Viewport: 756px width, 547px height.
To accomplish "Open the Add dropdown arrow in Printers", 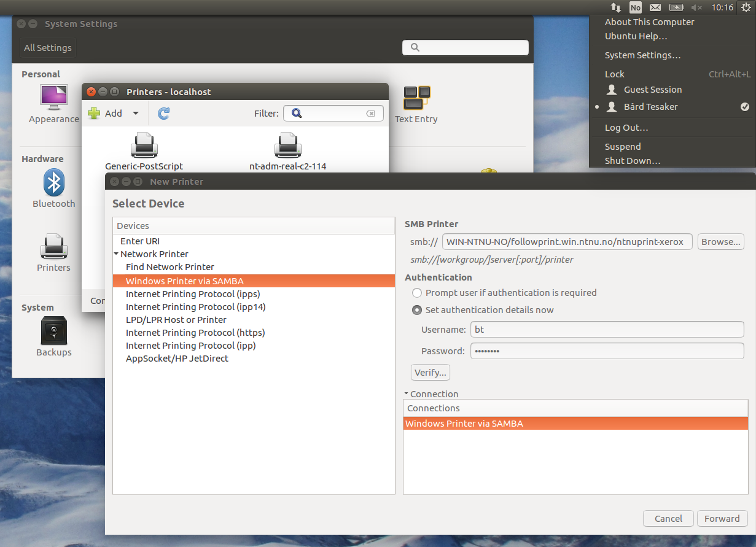I will coord(136,114).
